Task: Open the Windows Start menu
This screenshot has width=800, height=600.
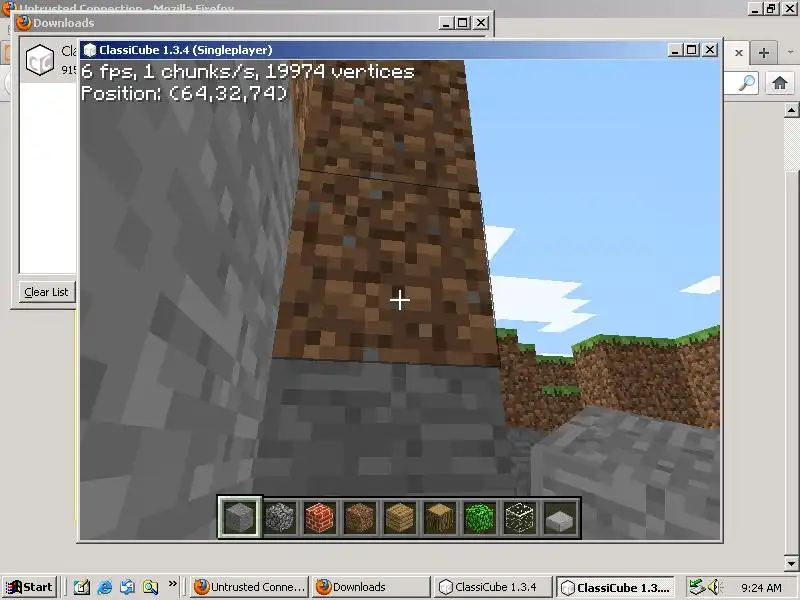Action: pyautogui.click(x=29, y=587)
